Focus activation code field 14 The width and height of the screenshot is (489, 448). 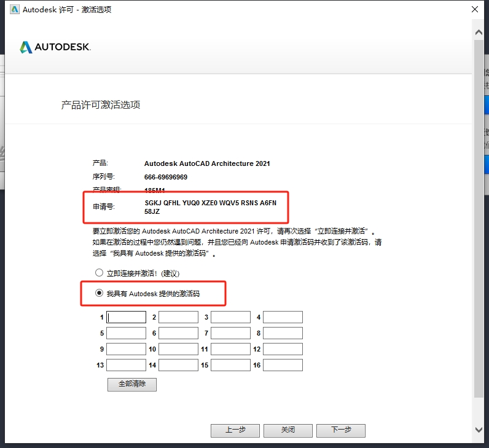click(178, 365)
